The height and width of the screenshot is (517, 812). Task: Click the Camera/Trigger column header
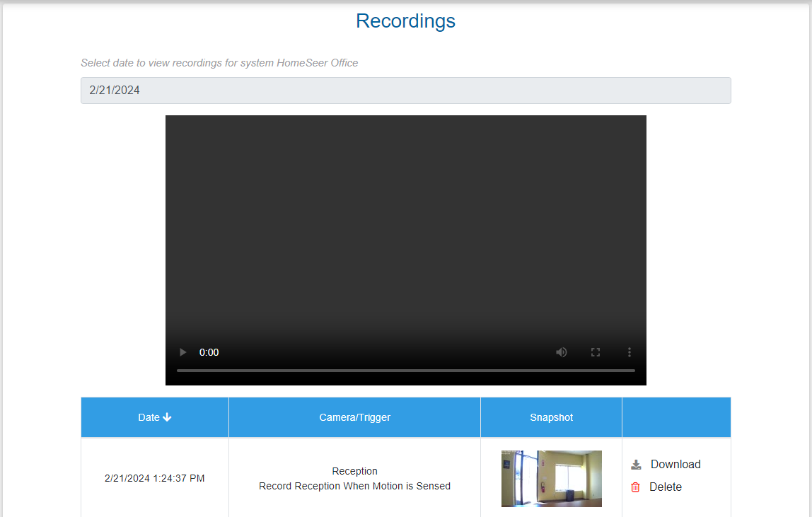pos(354,417)
